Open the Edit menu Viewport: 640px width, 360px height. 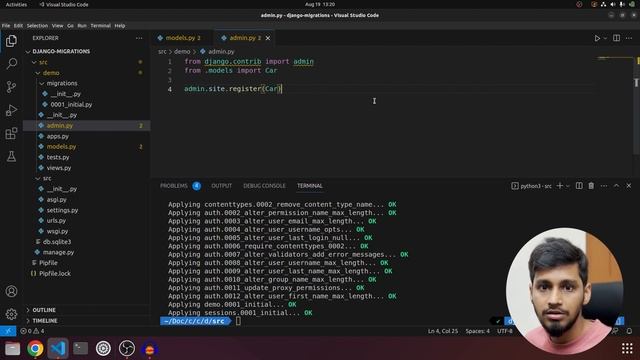(18, 26)
